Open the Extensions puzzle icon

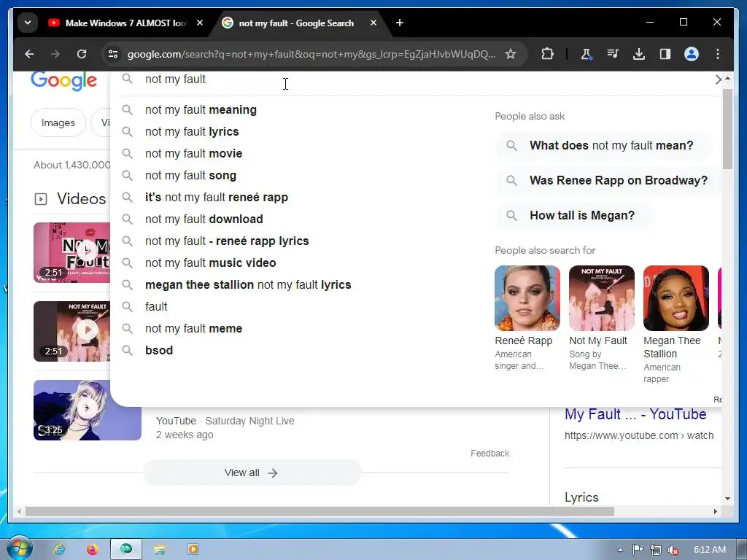tap(547, 54)
